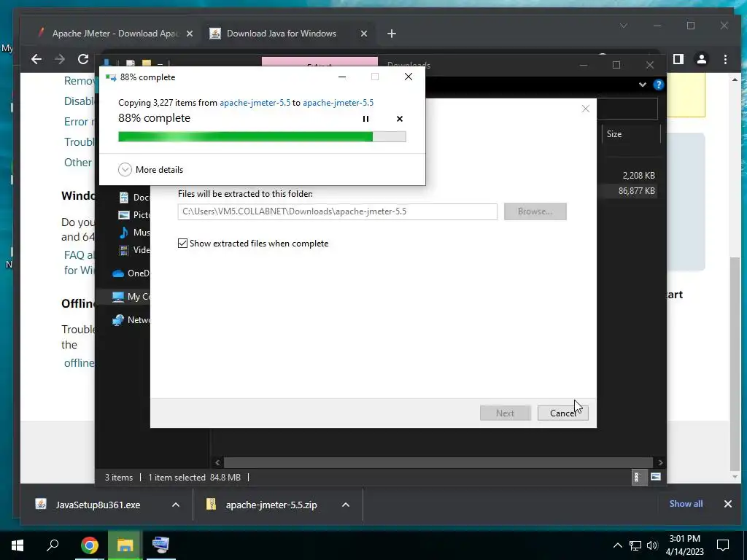Switch to Download Java for Windows tab
The image size is (747, 560).
[x=281, y=34]
